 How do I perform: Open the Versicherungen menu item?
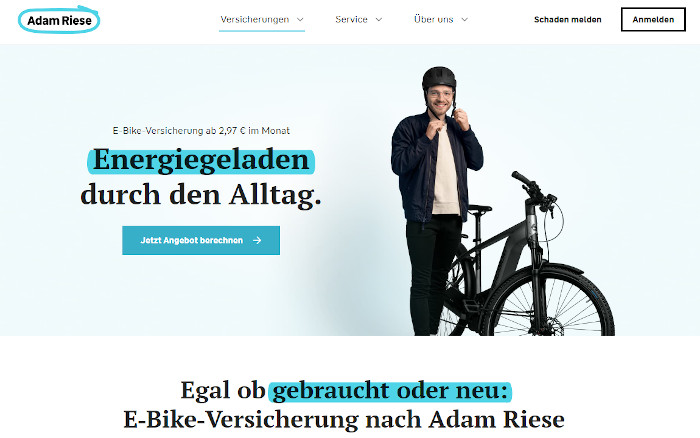point(255,19)
